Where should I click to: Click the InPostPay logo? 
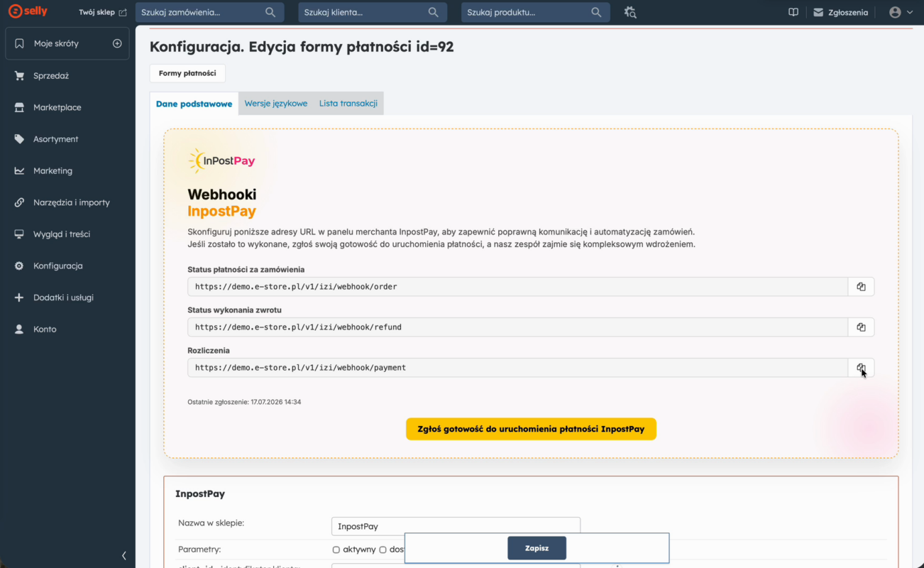pos(221,161)
